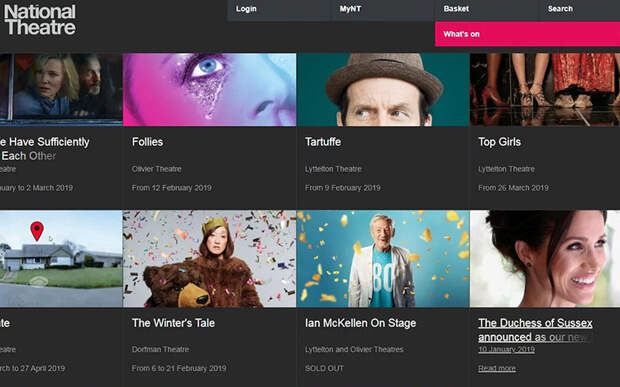This screenshot has width=620, height=387.
Task: Click Read more under Duchess article
Action: [497, 368]
